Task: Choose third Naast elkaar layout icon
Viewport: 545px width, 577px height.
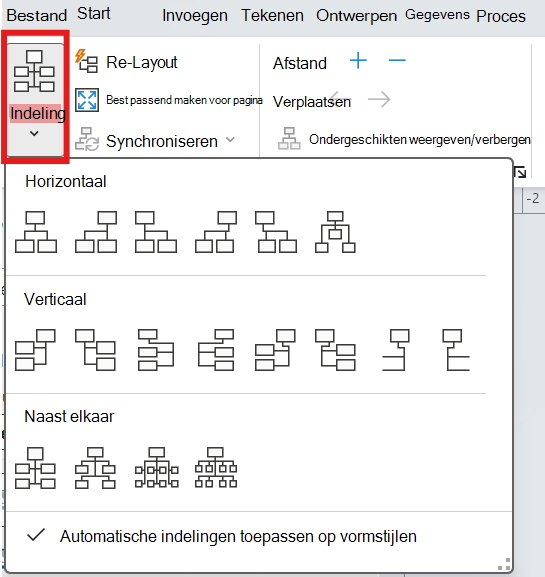Action: [157, 468]
